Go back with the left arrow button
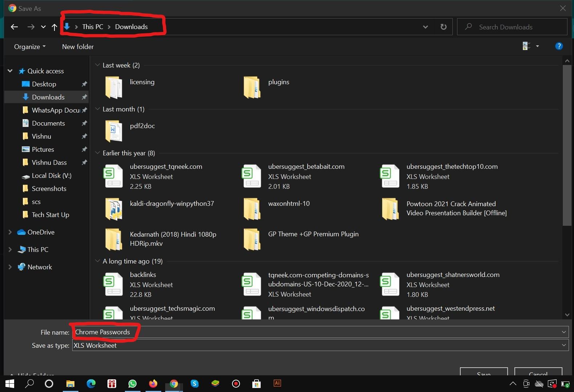The image size is (574, 392). click(14, 27)
